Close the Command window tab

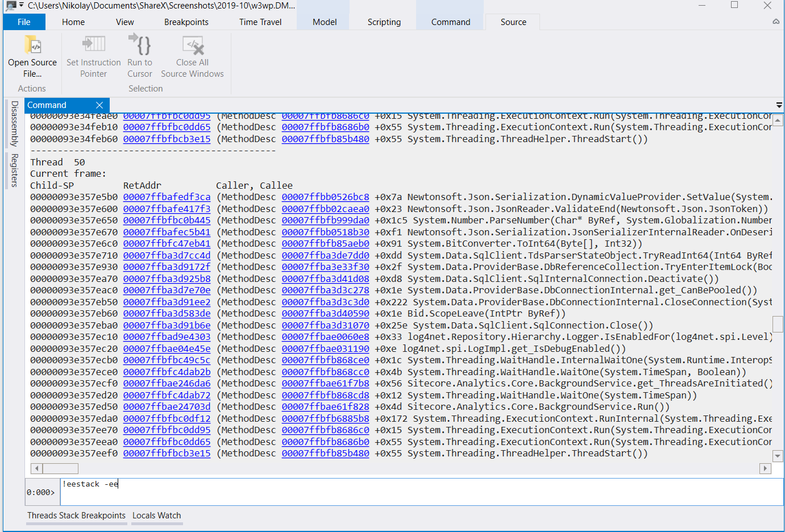pos(99,105)
